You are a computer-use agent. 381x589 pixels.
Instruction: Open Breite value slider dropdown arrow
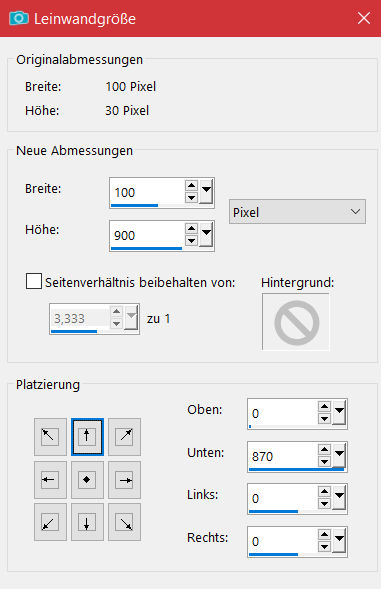tap(206, 192)
